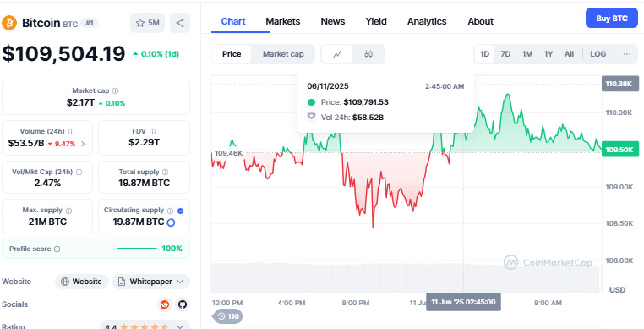
Task: Open the Markets tab
Action: click(x=283, y=21)
